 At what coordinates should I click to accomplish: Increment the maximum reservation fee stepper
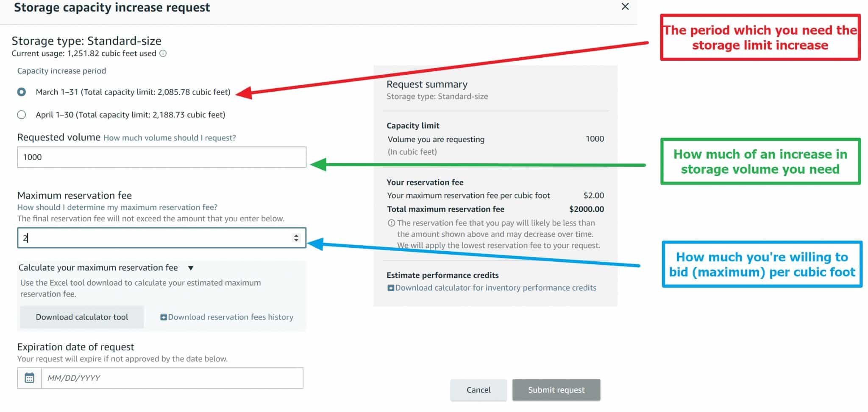click(x=296, y=235)
